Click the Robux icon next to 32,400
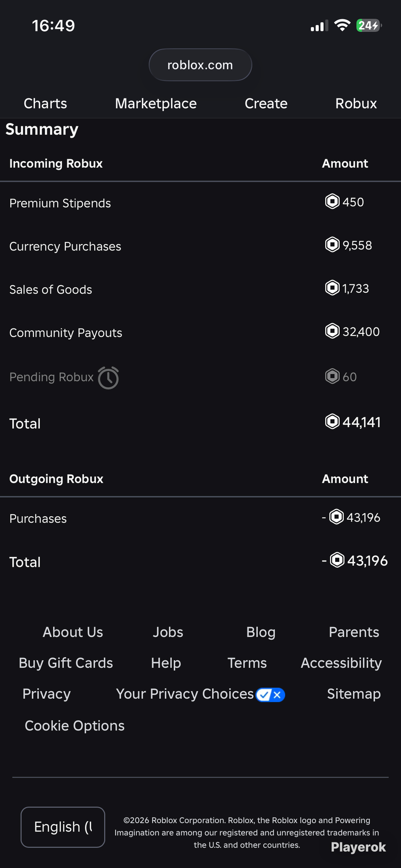The image size is (401, 868). point(332,331)
